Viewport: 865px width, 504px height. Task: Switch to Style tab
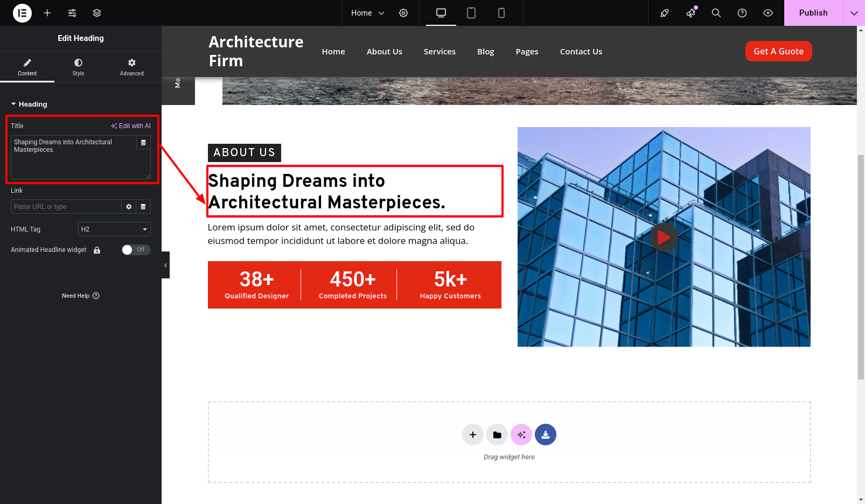coord(78,67)
